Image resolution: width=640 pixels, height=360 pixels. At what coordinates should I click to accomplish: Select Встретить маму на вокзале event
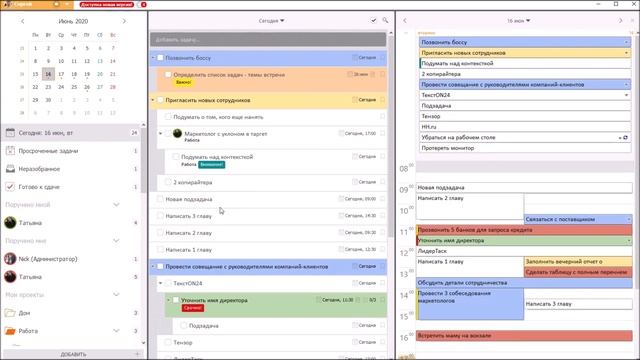(x=524, y=336)
